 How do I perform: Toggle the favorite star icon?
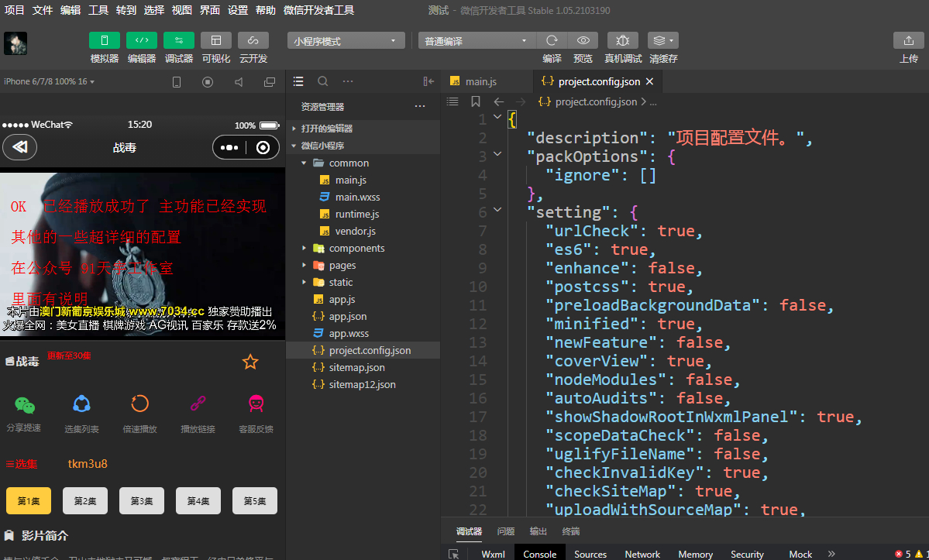coord(250,362)
